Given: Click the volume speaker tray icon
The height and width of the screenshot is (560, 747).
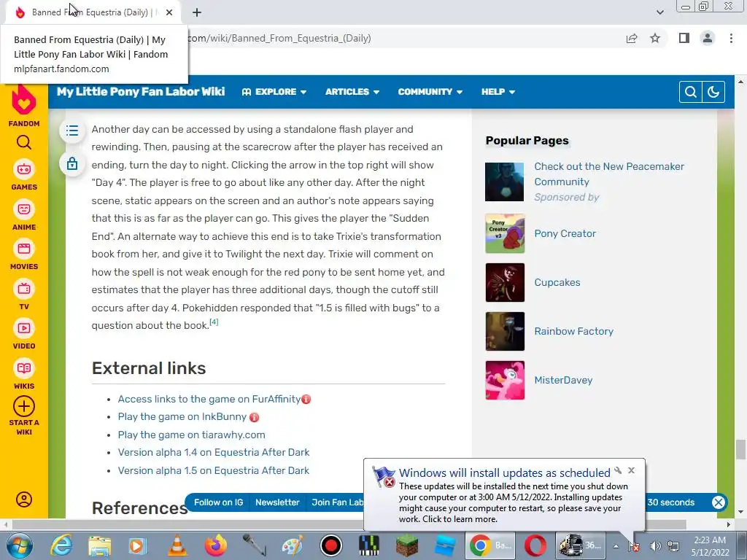Looking at the screenshot, I should click(x=656, y=546).
